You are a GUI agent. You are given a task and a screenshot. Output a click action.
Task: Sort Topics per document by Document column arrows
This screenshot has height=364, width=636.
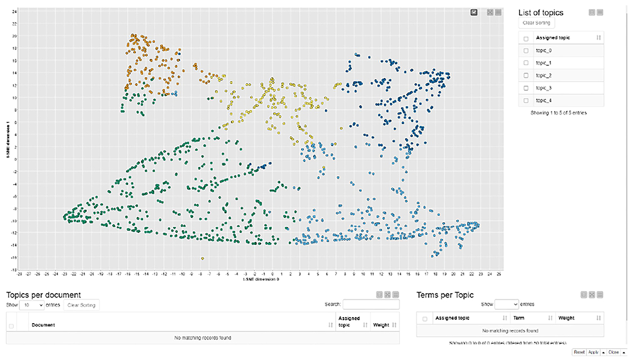tap(331, 325)
